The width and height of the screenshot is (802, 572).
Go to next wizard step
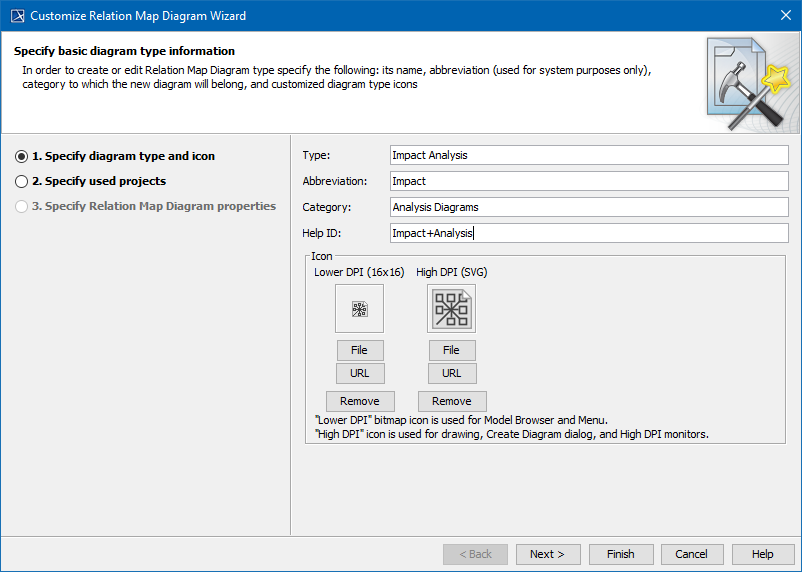tap(547, 554)
